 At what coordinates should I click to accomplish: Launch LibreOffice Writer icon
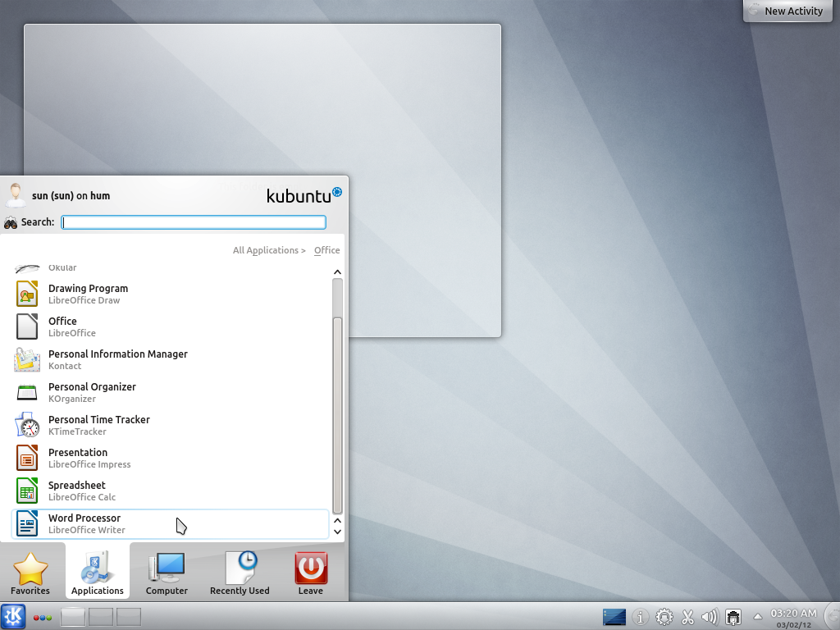click(x=27, y=523)
